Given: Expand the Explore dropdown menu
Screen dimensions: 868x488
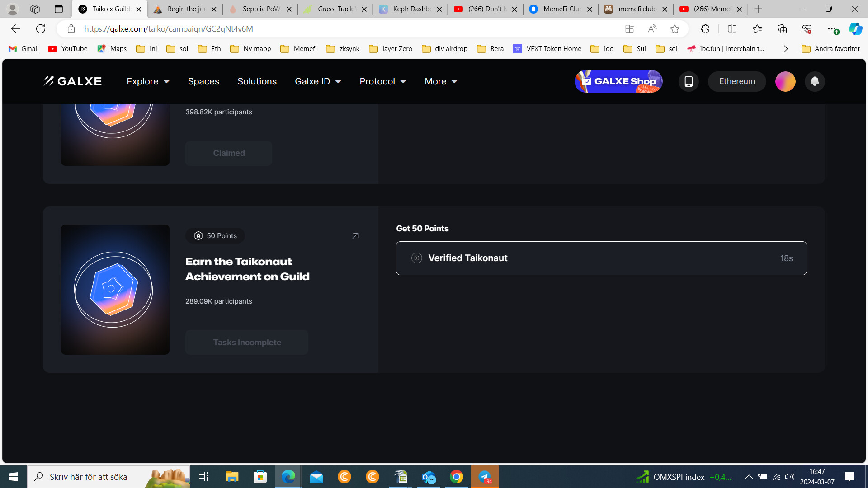Looking at the screenshot, I should 148,81.
